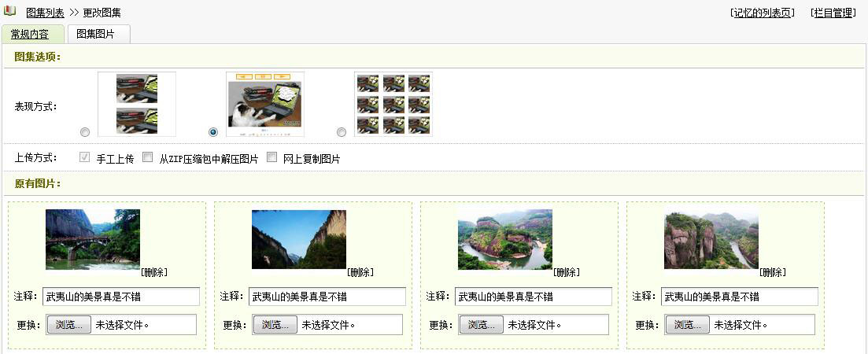Click the second cliff image thumbnail
Screen dimensions: 868x354
299,239
